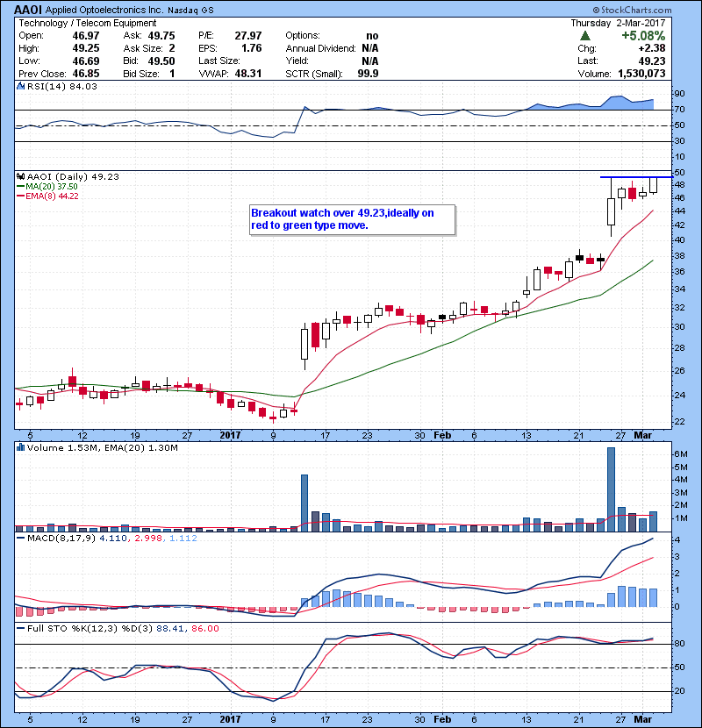
Task: Click the volume bars icon beside Volume 1.53M
Action: point(20,447)
